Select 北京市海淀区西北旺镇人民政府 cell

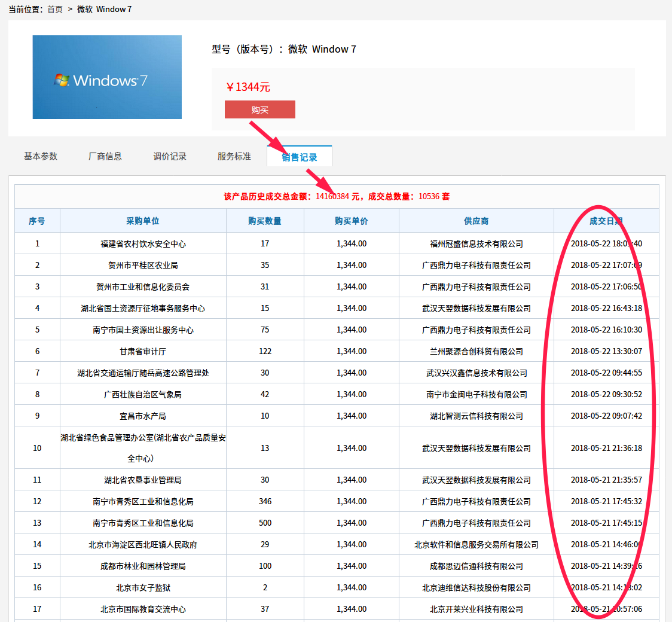click(x=143, y=545)
